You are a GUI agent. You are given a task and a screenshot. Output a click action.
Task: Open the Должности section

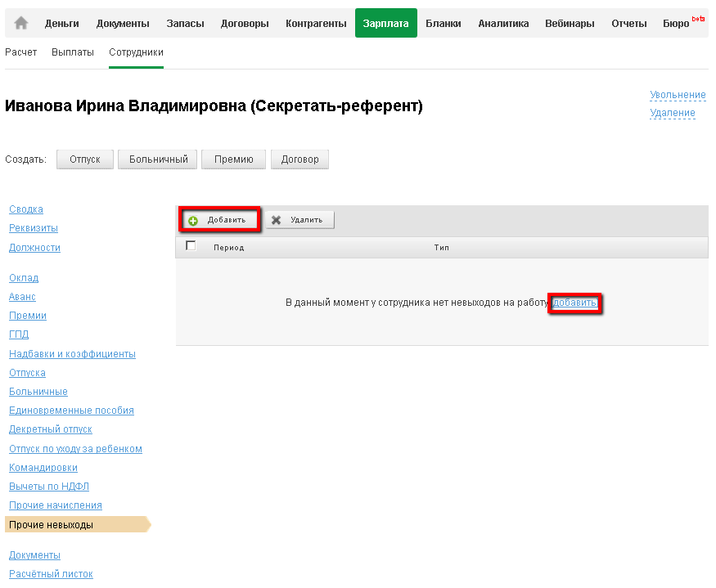(x=34, y=248)
